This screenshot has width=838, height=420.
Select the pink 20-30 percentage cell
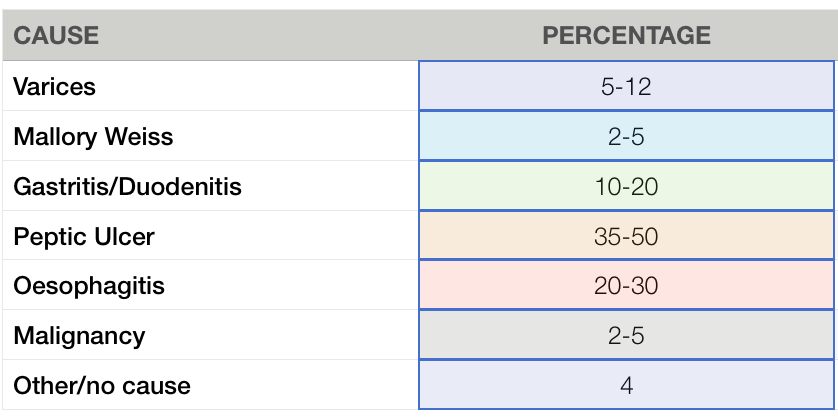626,285
